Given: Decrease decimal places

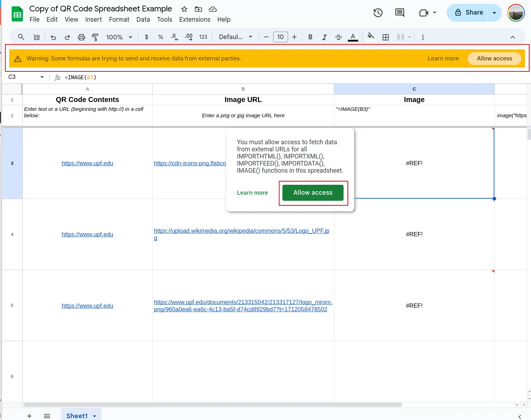Looking at the screenshot, I should (x=174, y=37).
